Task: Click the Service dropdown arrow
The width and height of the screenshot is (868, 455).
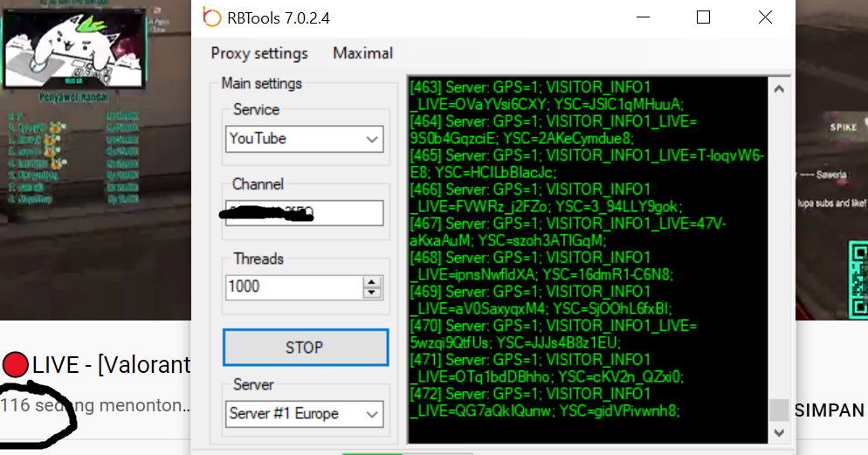Action: pyautogui.click(x=372, y=140)
